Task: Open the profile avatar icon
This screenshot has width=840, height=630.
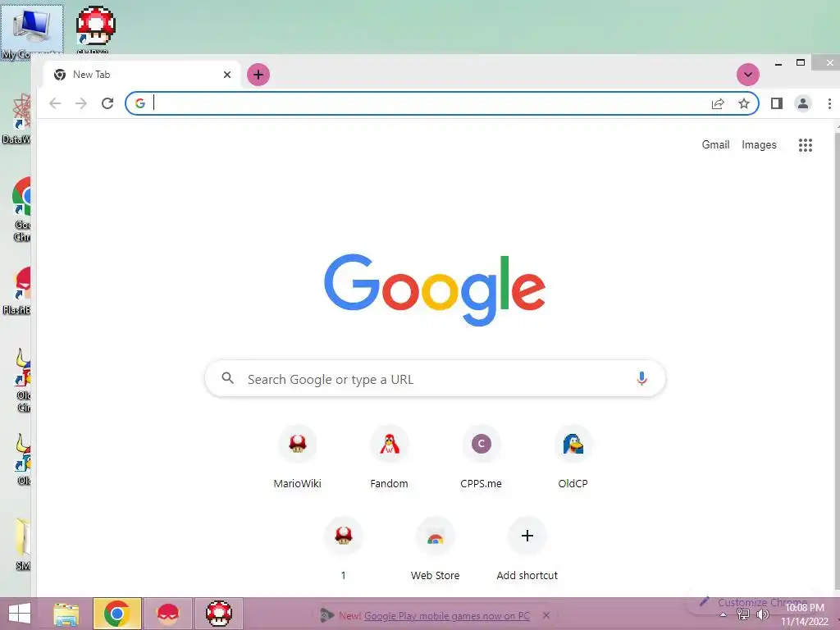Action: 802,103
